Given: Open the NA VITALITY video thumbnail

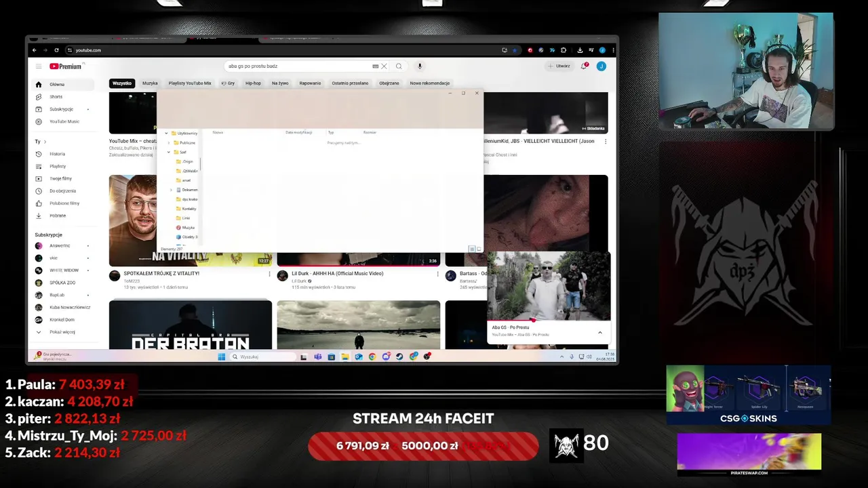Looking at the screenshot, I should (x=134, y=220).
